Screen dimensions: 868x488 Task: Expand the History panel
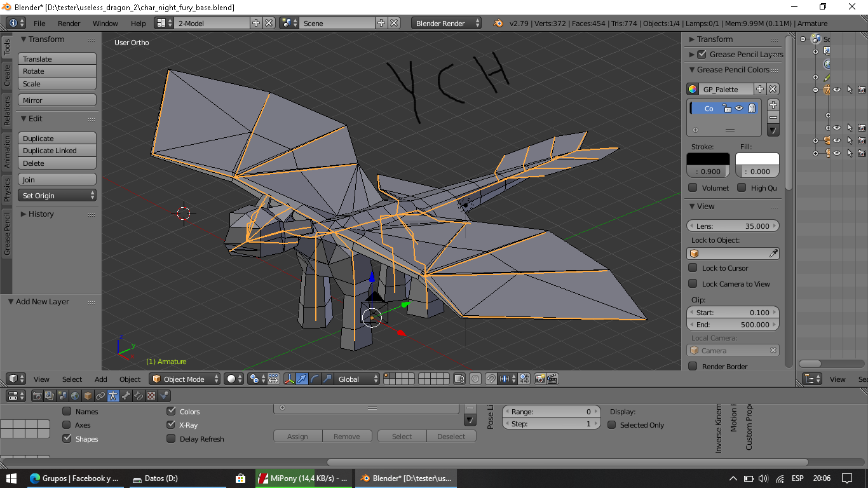point(41,214)
